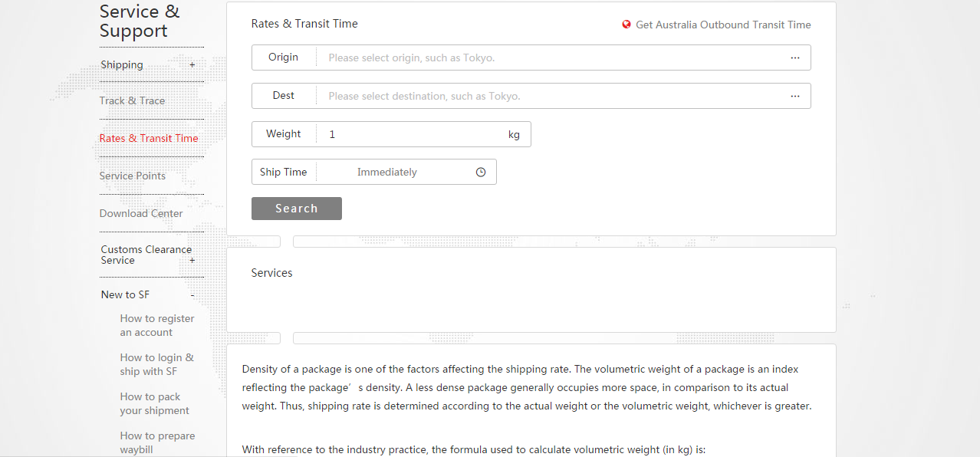Open the Ship Time Immediately selector
980x457 pixels.
coord(387,173)
